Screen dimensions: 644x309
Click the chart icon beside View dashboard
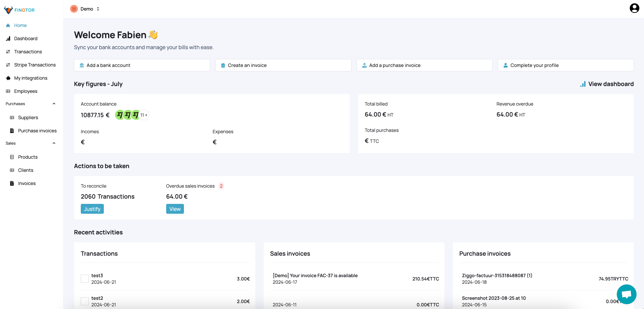click(583, 84)
